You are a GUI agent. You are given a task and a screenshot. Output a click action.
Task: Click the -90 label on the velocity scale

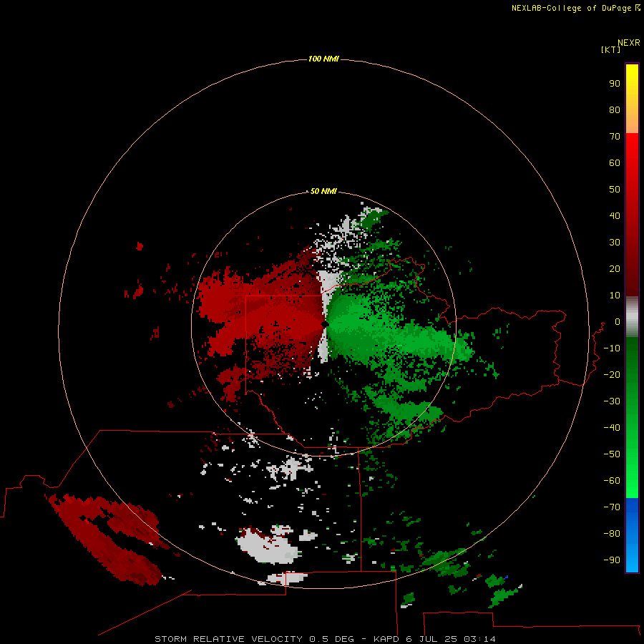click(x=612, y=560)
